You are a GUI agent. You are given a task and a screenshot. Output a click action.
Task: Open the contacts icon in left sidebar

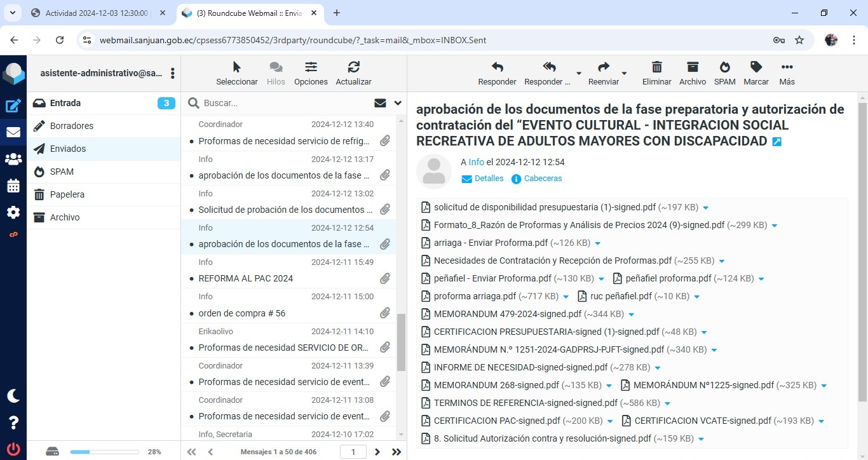coord(13,159)
